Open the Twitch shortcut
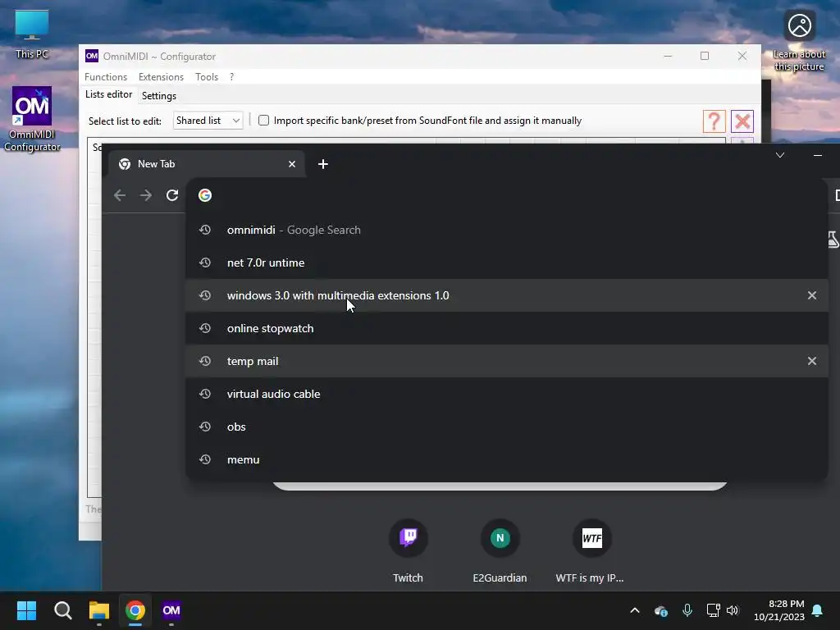This screenshot has height=630, width=840. (409, 550)
